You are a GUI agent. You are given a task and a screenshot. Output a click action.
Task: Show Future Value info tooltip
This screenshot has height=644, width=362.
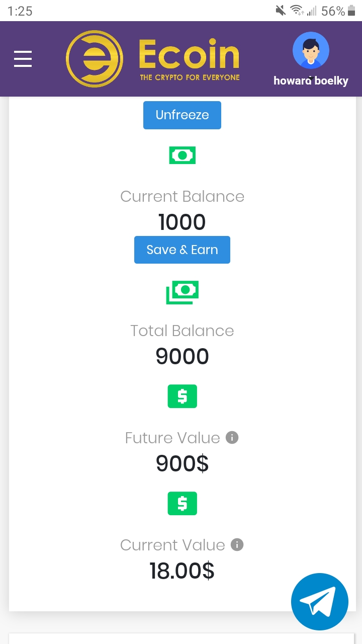(232, 438)
